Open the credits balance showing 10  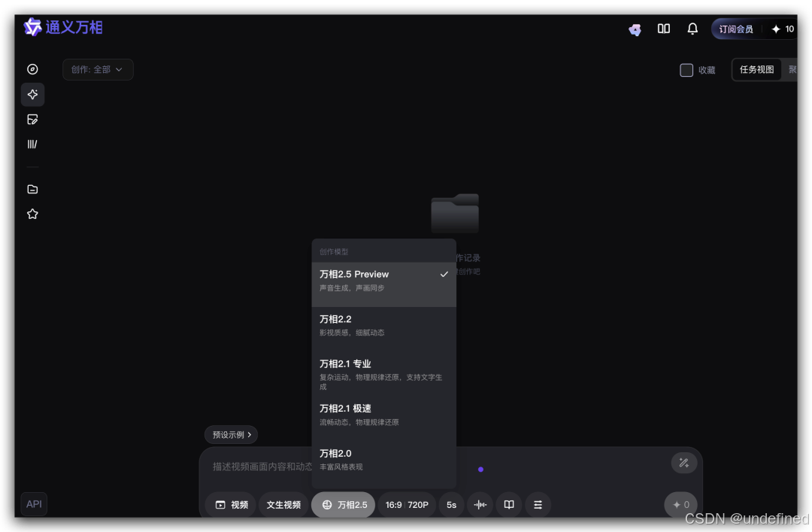[783, 29]
